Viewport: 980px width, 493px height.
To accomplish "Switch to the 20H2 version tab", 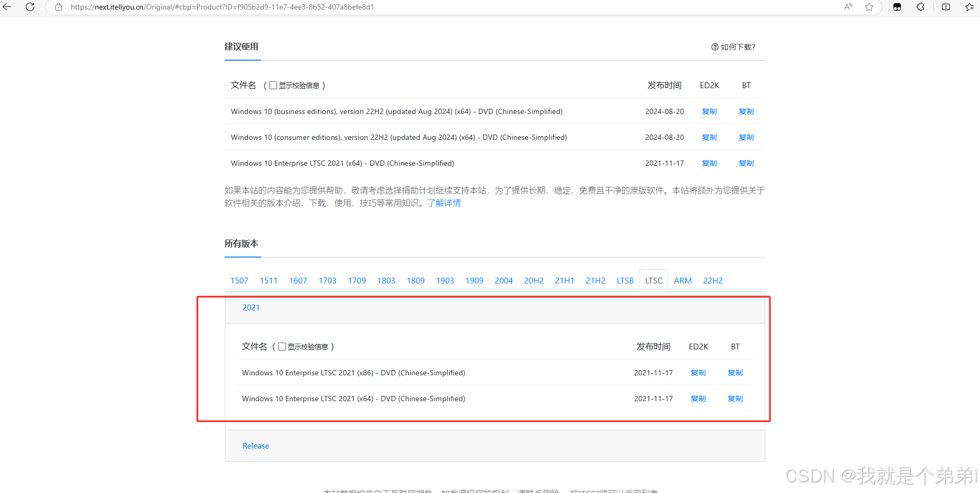I will 534,280.
